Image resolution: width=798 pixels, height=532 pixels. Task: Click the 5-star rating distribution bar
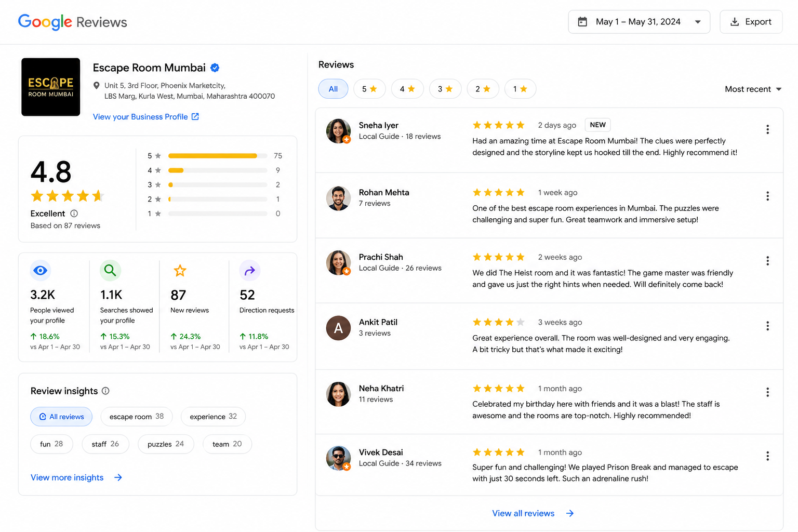(218, 156)
